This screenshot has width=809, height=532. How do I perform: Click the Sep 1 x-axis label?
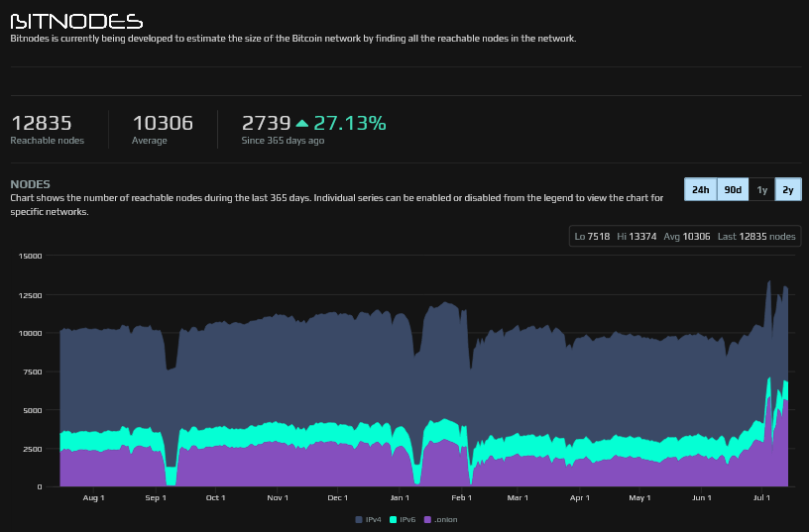156,497
